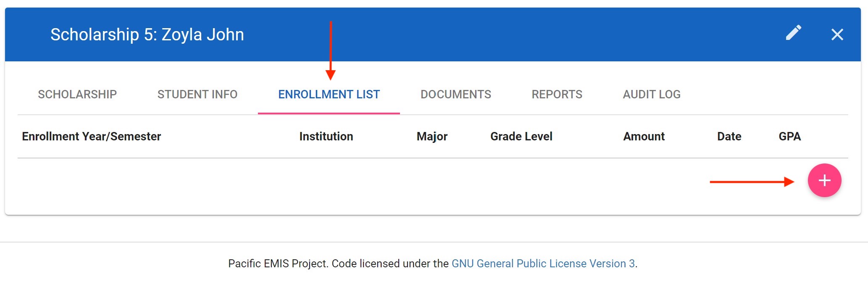View the Audit Log tab
This screenshot has height=290, width=868.
point(652,94)
